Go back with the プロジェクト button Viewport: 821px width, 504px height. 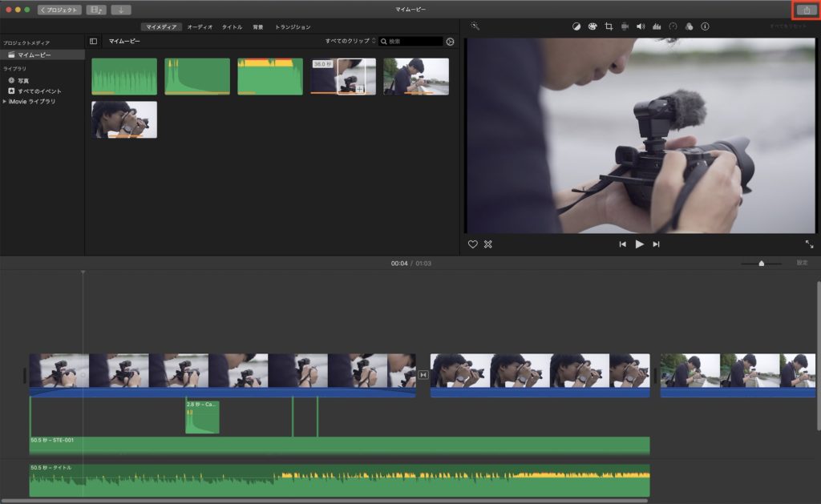coord(59,10)
